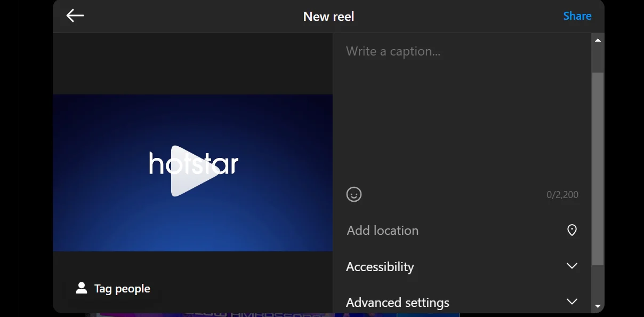Go back using the left arrow icon
644x317 pixels.
click(x=75, y=15)
